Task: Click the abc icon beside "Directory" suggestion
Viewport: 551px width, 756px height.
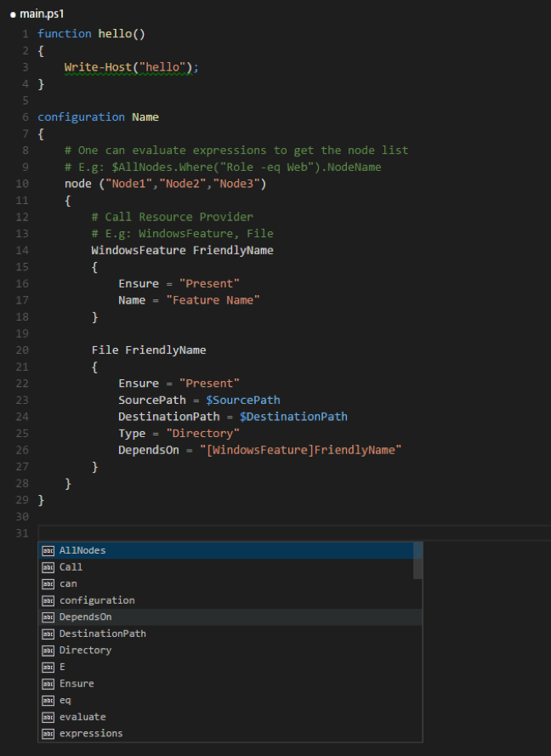Action: click(48, 650)
